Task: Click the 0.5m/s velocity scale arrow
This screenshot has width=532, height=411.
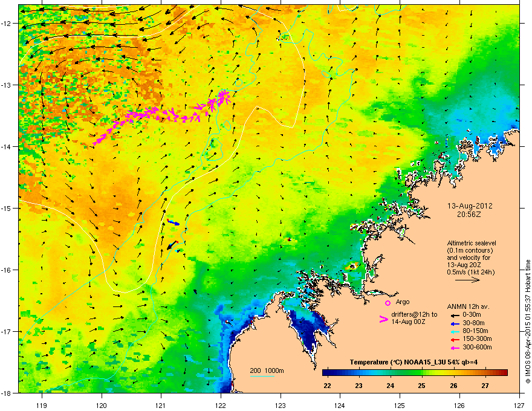Action: [467, 280]
